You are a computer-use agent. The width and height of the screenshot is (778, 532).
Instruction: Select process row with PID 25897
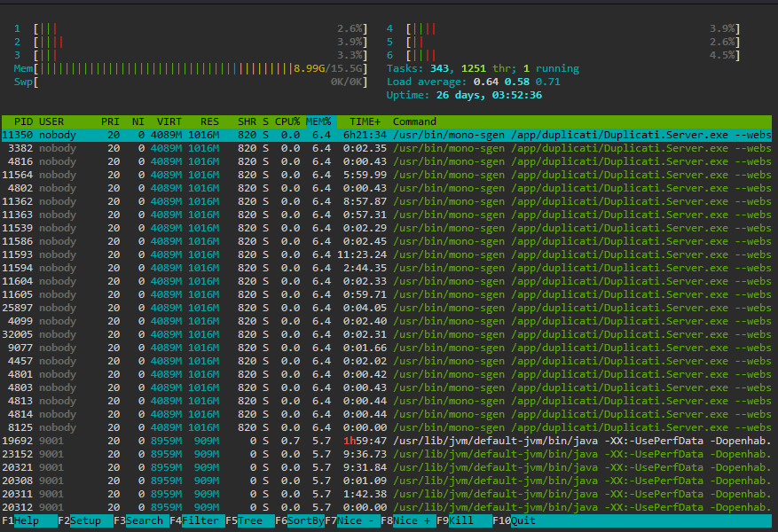point(387,308)
